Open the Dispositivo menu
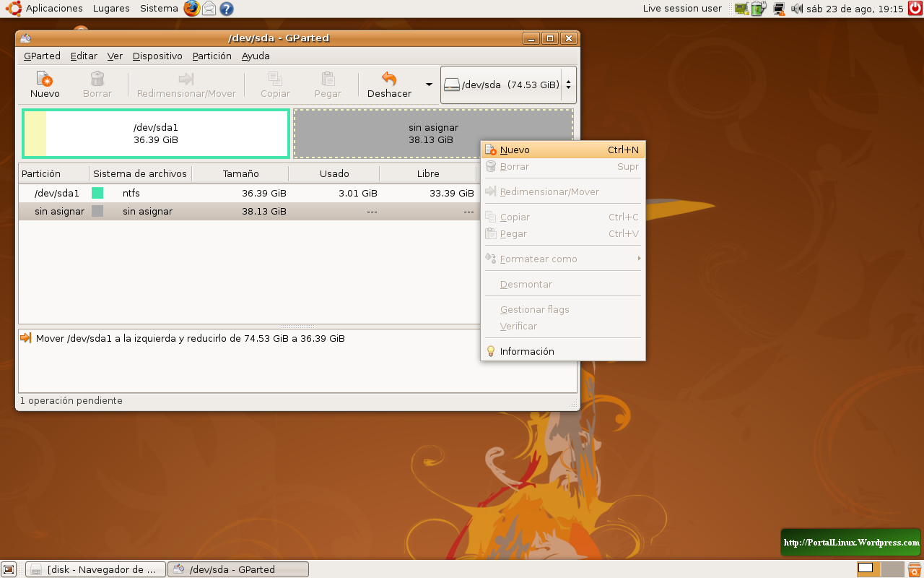Viewport: 924px width, 578px height. click(157, 56)
